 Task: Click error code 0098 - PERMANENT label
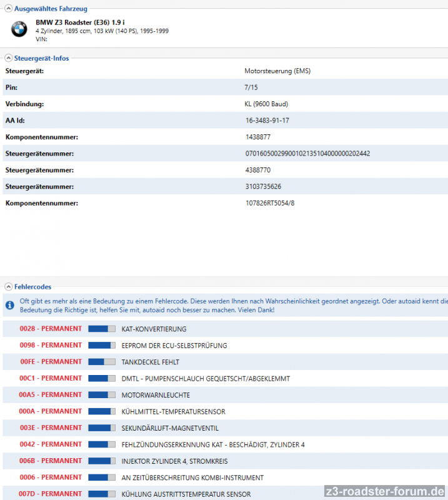[x=51, y=345]
